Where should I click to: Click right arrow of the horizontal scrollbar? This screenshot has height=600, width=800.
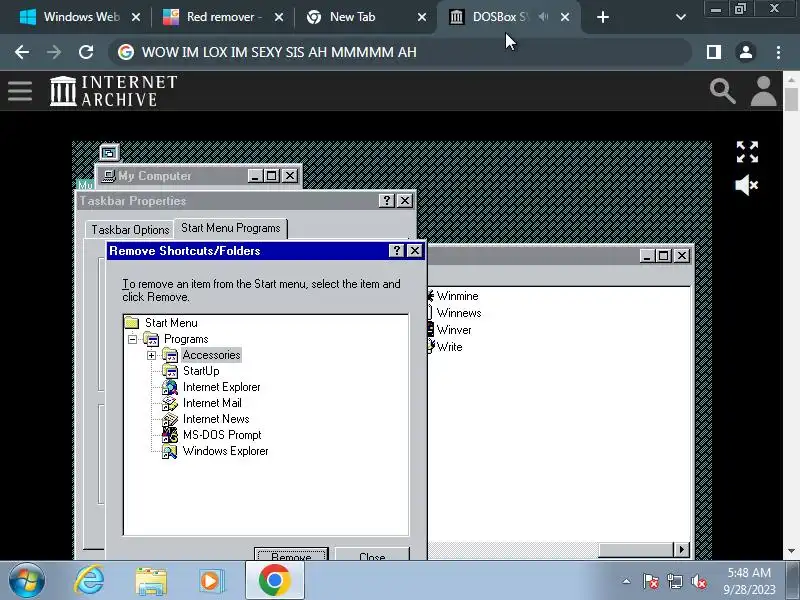[682, 549]
